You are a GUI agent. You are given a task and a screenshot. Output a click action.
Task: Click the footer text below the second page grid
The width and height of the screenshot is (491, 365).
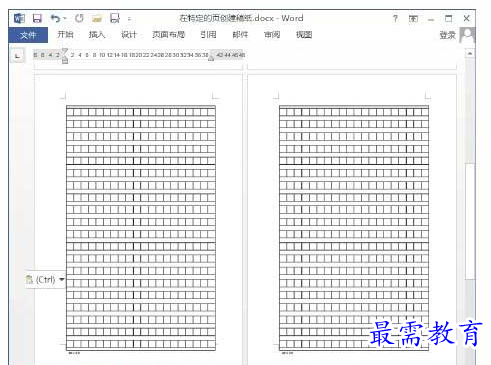click(x=287, y=353)
